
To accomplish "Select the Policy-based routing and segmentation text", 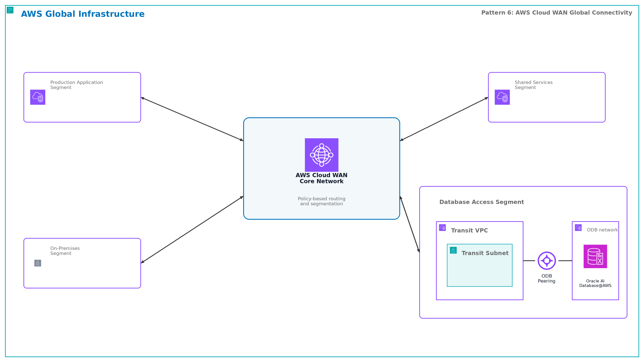I will coord(321,201).
